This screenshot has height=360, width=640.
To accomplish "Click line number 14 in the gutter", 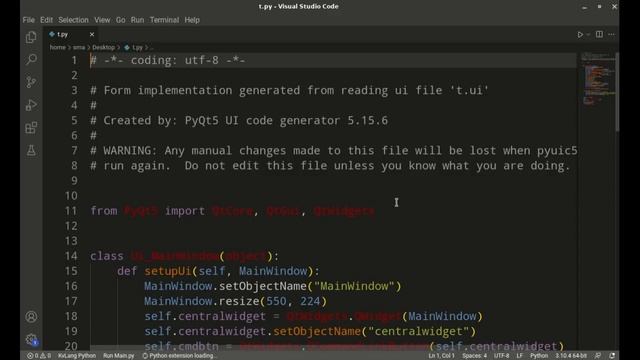I will tap(71, 256).
